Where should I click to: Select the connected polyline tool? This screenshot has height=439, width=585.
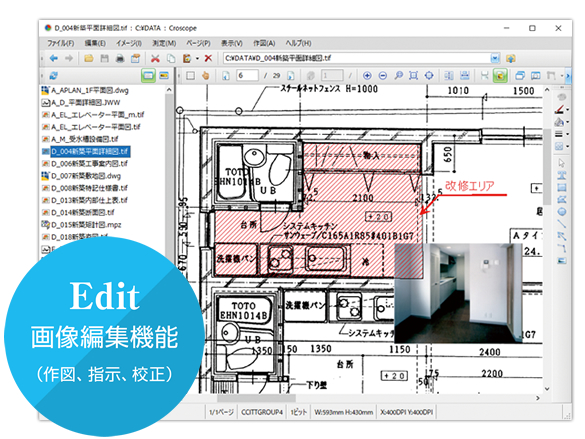[561, 248]
